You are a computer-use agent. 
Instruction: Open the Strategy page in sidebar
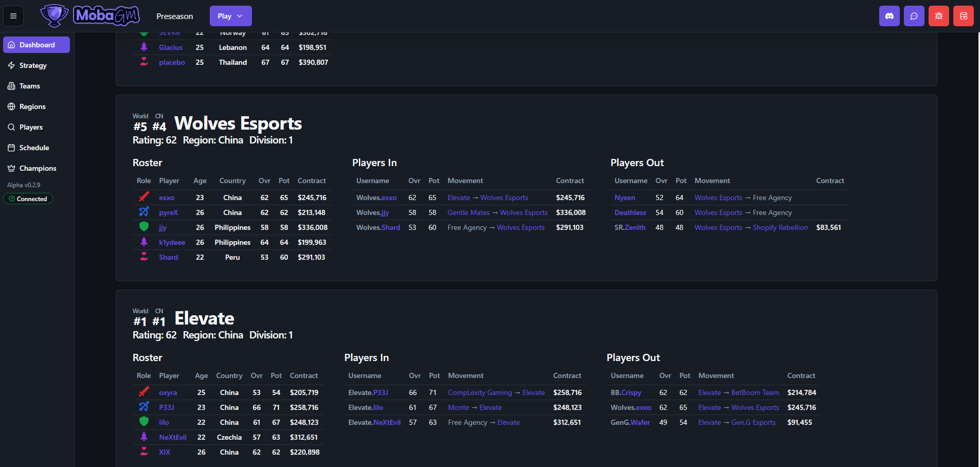coord(33,65)
